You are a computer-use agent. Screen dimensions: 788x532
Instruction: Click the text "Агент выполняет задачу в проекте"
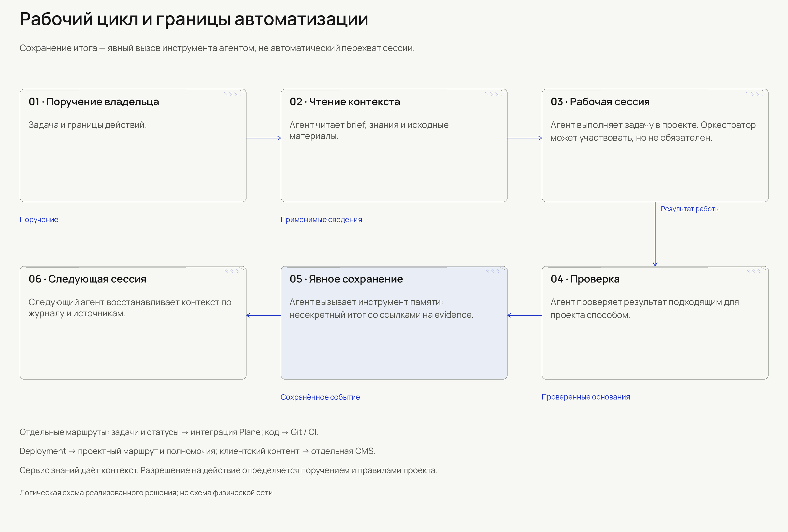(x=624, y=125)
